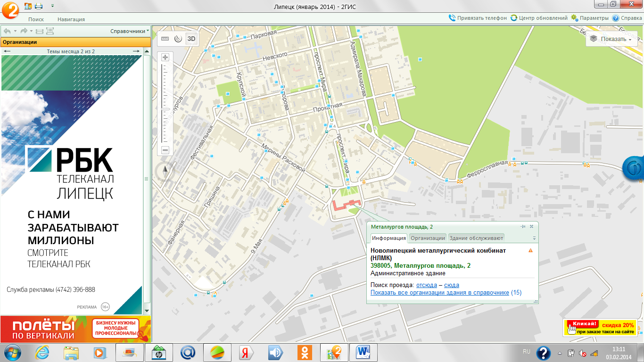Expand the back history dropdown arrow
This screenshot has height=362, width=644.
pos(14,31)
